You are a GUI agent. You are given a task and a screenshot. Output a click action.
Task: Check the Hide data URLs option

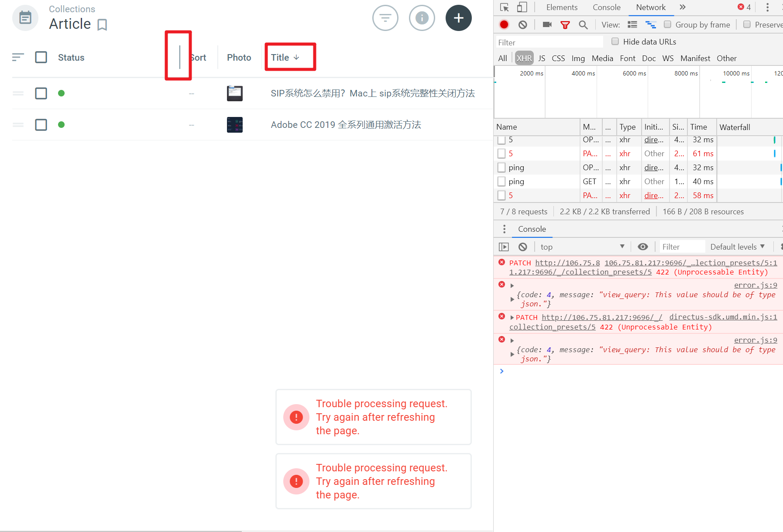pyautogui.click(x=615, y=41)
